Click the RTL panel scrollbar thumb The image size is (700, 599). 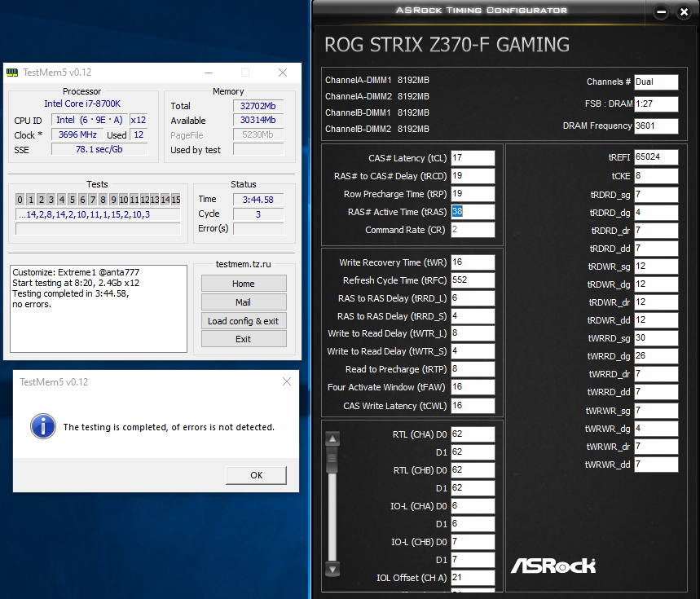[x=332, y=460]
